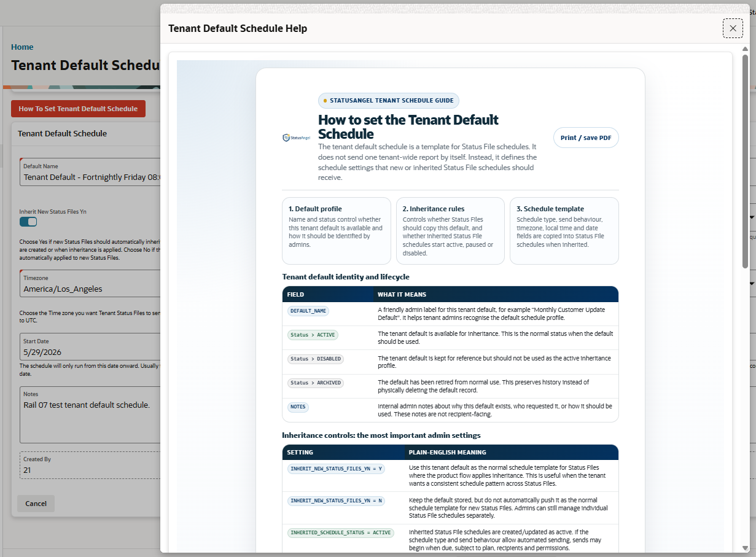Focus the Default Name input field

pyautogui.click(x=90, y=173)
